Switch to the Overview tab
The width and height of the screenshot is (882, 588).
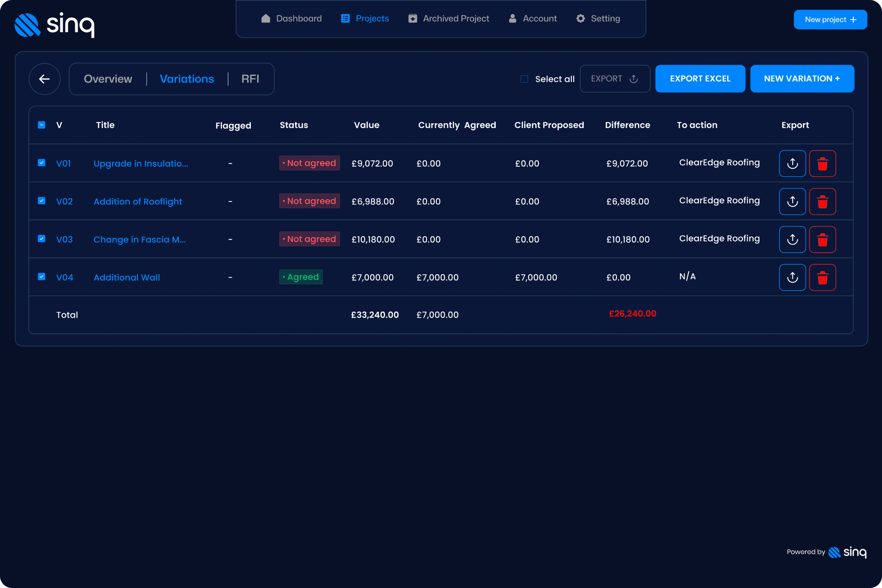(108, 79)
